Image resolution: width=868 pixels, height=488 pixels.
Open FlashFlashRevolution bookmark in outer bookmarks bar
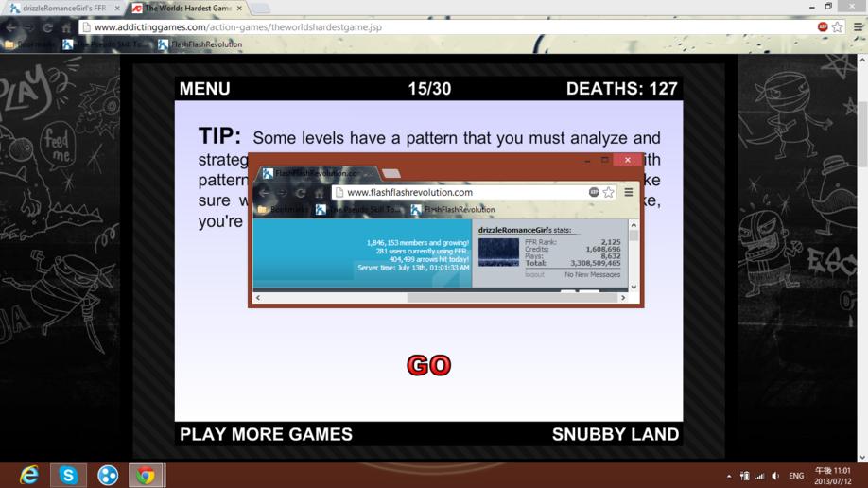200,44
